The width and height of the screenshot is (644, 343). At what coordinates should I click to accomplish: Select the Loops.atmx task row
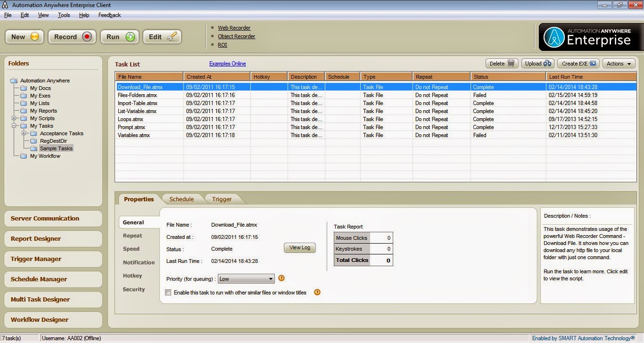[x=376, y=119]
